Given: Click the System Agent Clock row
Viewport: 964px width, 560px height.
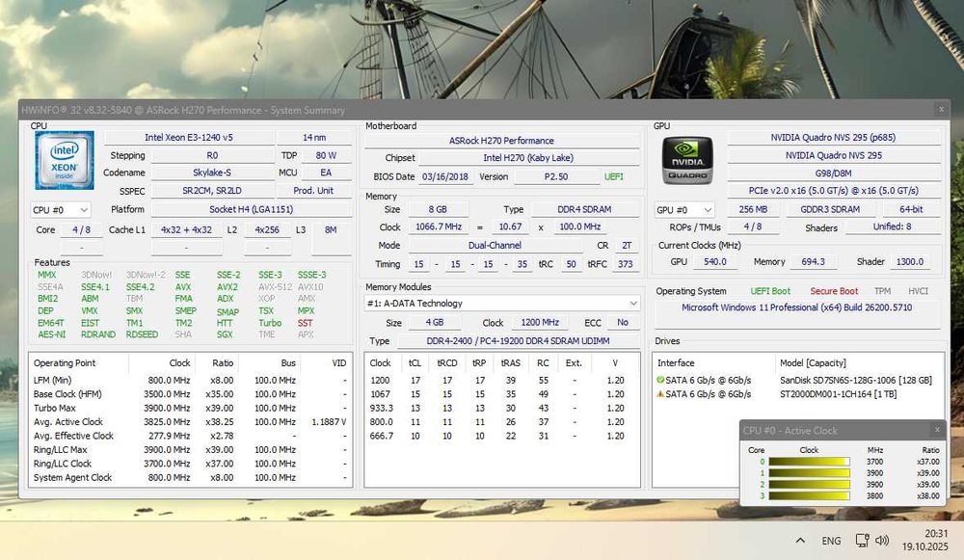Looking at the screenshot, I should pos(190,478).
